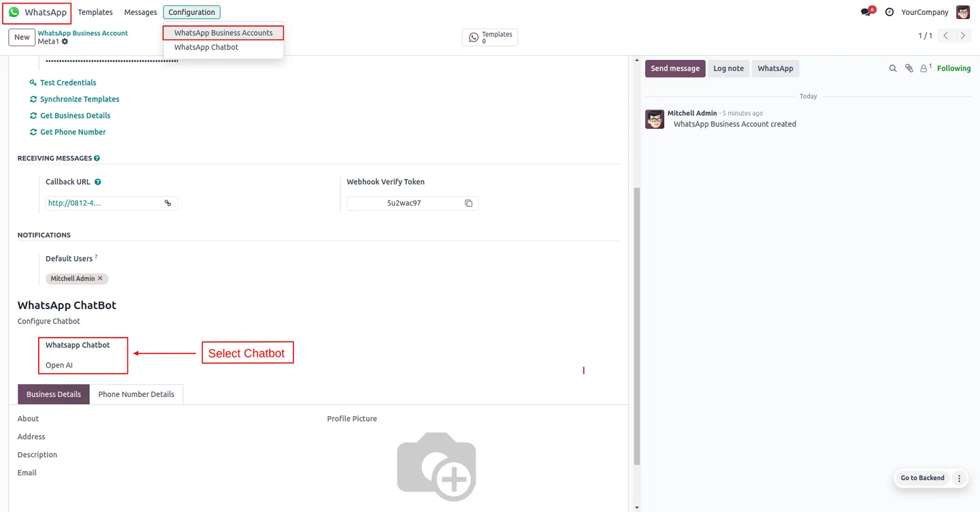Go to next record arrow

coord(963,35)
